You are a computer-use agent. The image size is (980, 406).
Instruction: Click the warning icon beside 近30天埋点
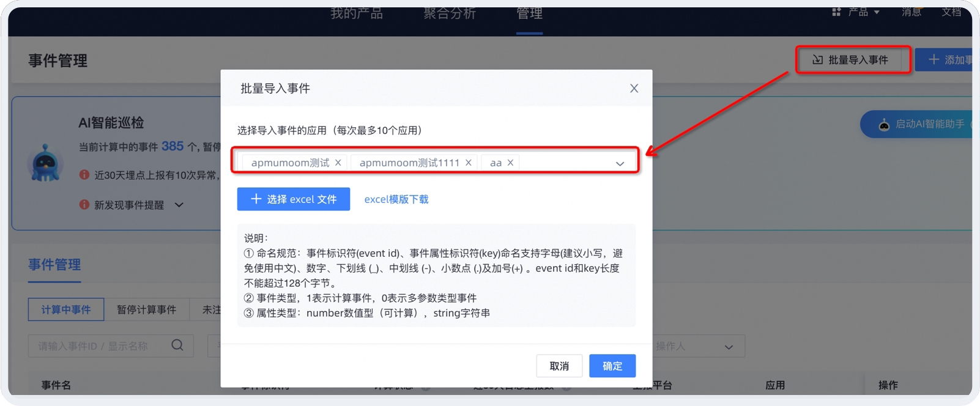tap(84, 175)
